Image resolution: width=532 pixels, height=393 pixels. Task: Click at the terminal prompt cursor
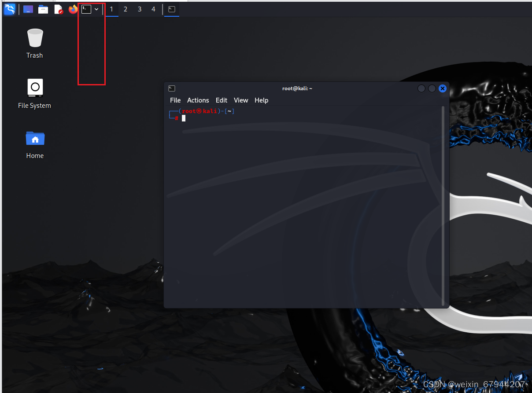coord(184,118)
